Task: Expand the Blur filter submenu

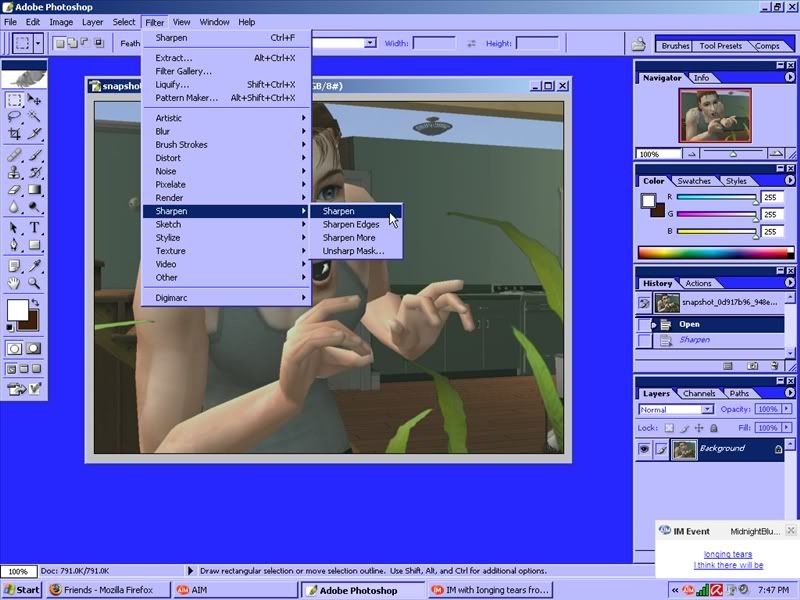Action: (226, 131)
